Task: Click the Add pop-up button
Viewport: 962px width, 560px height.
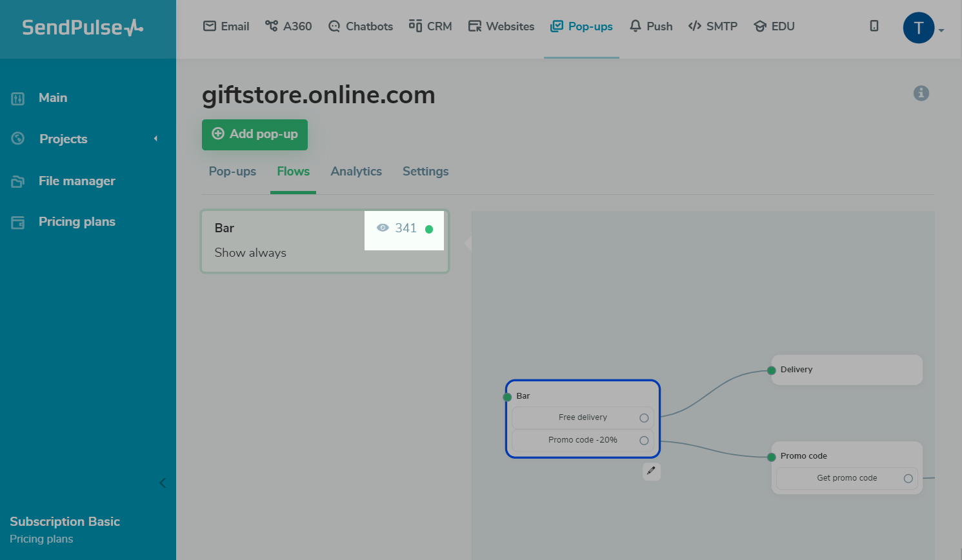Action: click(255, 135)
